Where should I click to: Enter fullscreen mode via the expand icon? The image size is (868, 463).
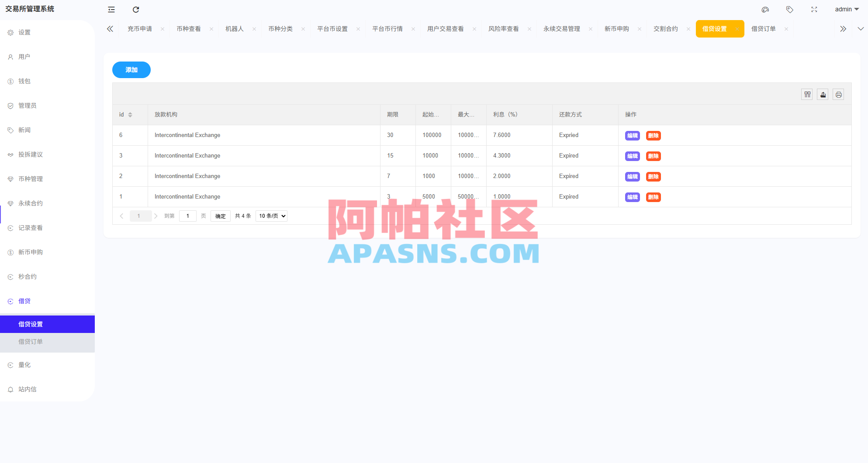tap(814, 9)
